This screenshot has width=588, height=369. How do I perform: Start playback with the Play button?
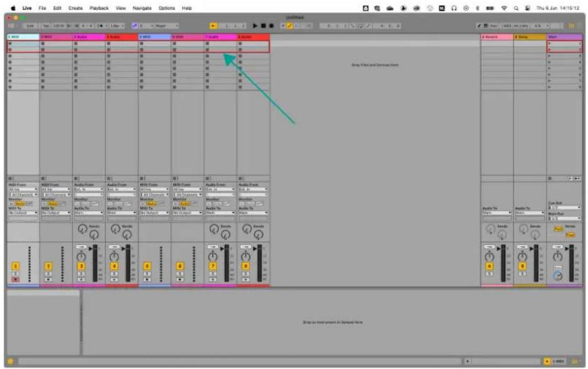pyautogui.click(x=255, y=26)
